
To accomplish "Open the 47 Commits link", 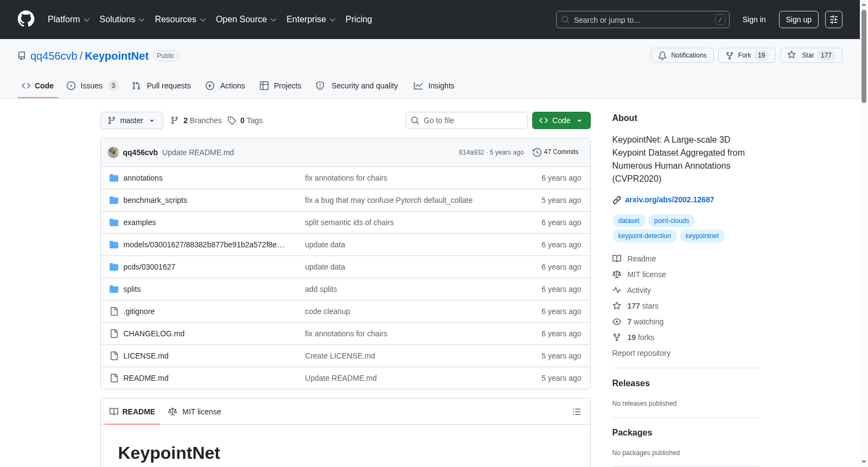I will 556,152.
